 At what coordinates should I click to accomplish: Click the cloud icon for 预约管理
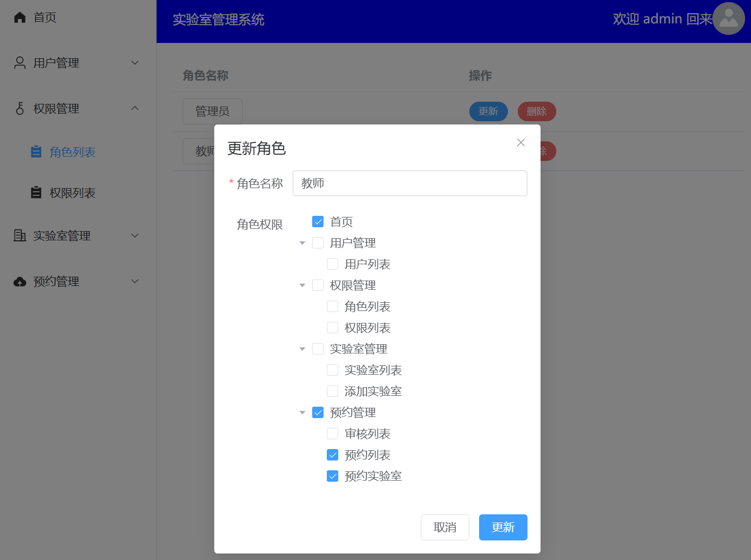[x=20, y=282]
